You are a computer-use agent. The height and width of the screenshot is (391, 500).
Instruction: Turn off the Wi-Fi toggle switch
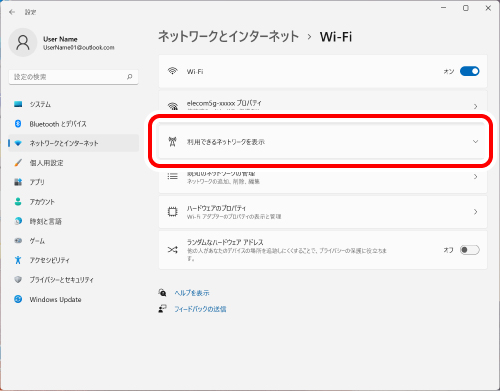[469, 71]
